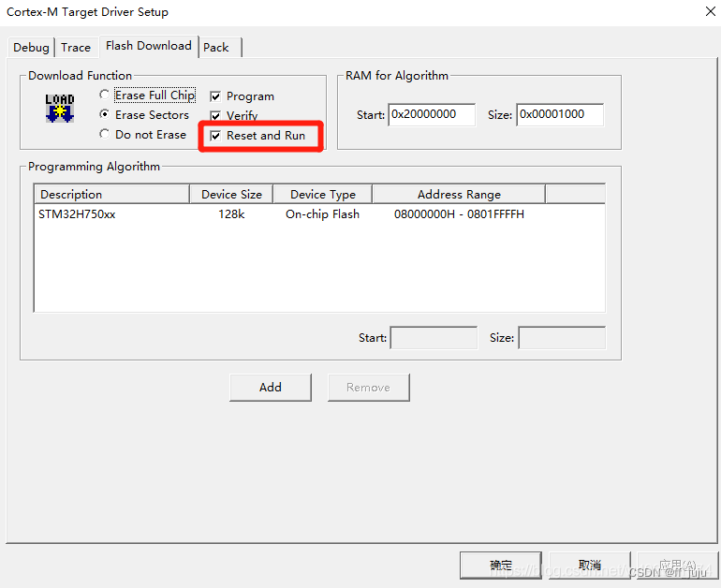
Task: Sort by the Description column header
Action: coord(111,194)
